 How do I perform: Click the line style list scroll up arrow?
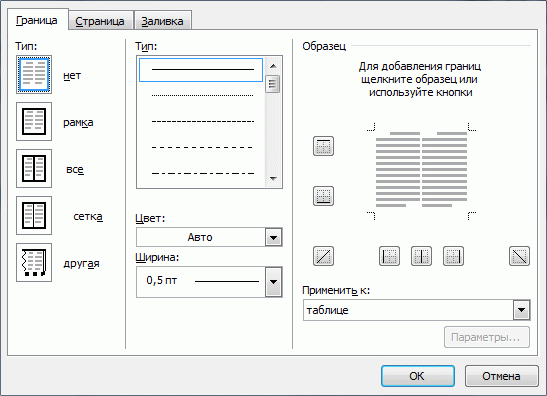point(273,66)
